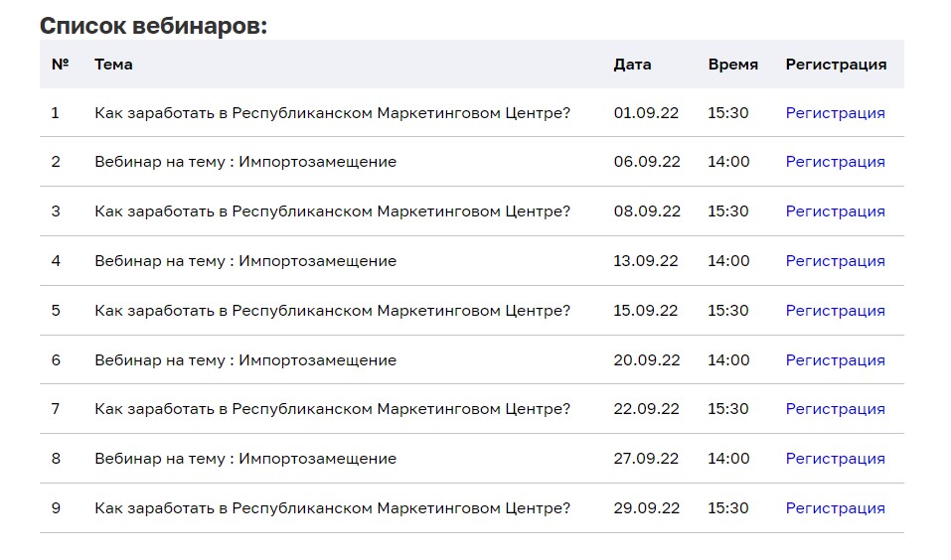Viewport: 951px width, 560px height.
Task: Click Регистрация link for 06.09.22 webinar
Action: pos(835,162)
